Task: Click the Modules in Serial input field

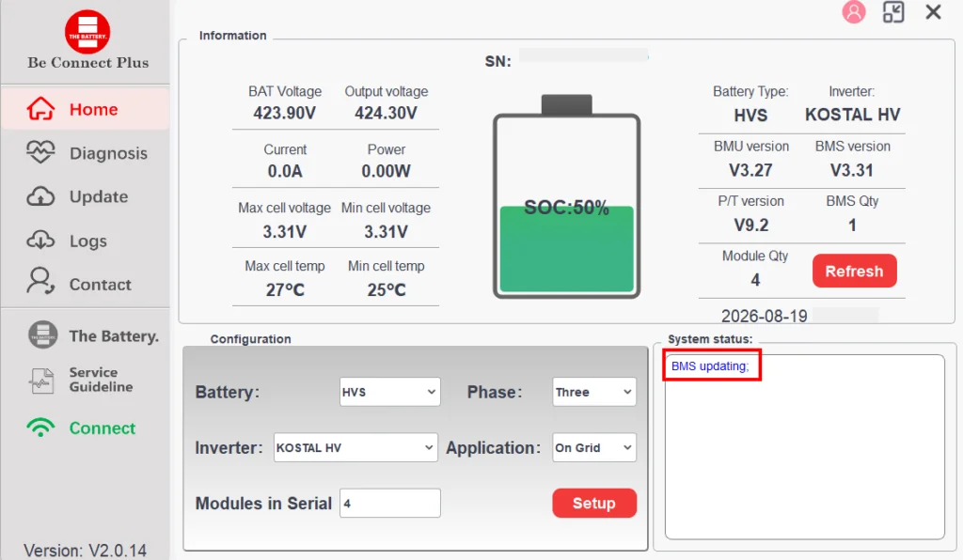Action: (390, 503)
